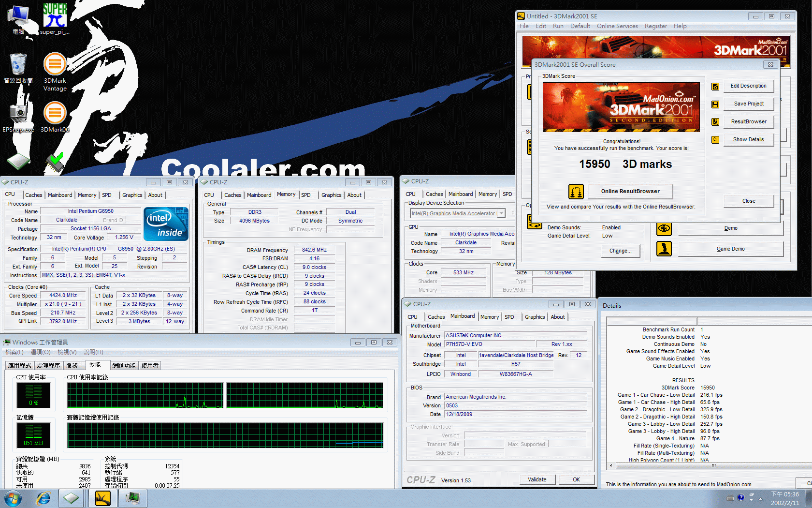Open the Recycle Bin desktop icon
Image resolution: width=812 pixels, height=508 pixels.
point(18,68)
